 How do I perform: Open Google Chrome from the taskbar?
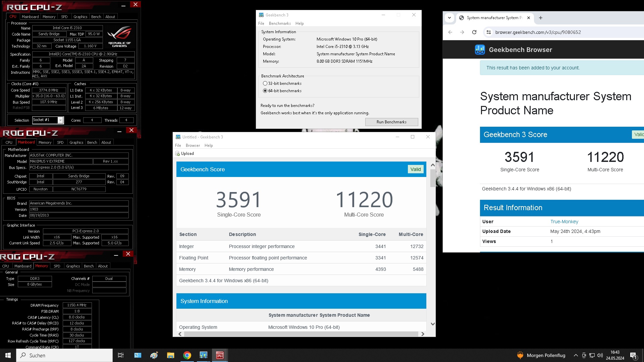(187, 355)
